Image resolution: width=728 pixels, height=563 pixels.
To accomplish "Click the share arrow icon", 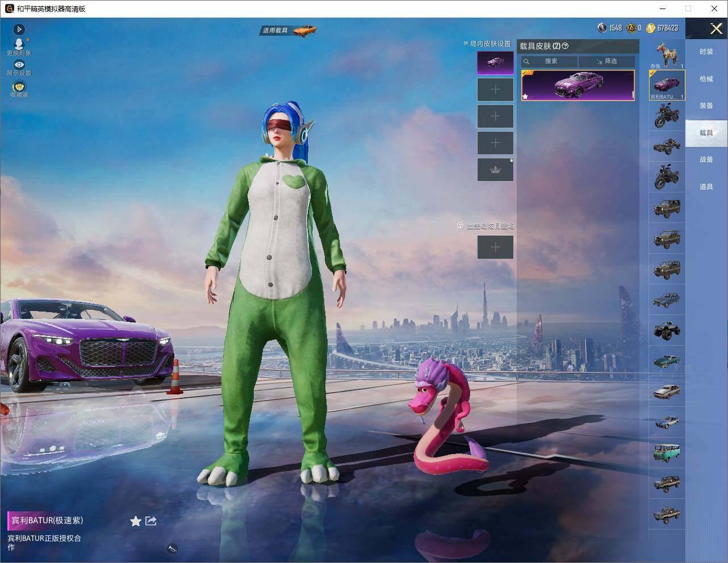I will click(x=151, y=520).
